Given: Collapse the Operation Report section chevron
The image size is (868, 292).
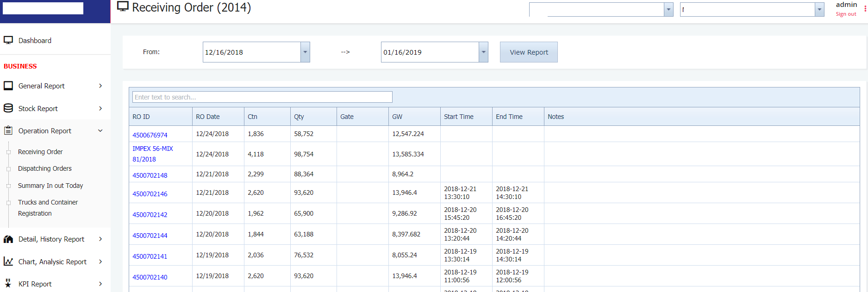Looking at the screenshot, I should (x=100, y=131).
